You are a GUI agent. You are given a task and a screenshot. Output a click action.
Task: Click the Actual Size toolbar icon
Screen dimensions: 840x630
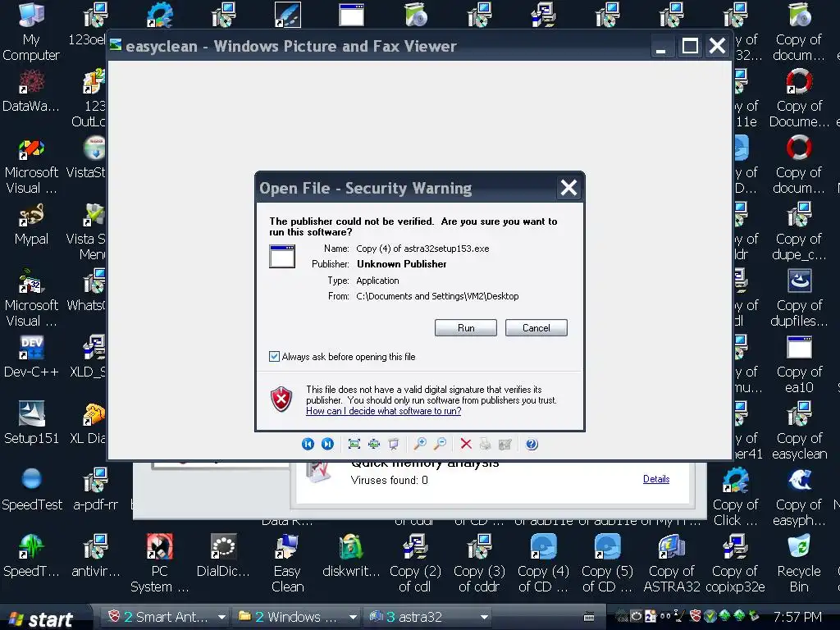[x=374, y=444]
